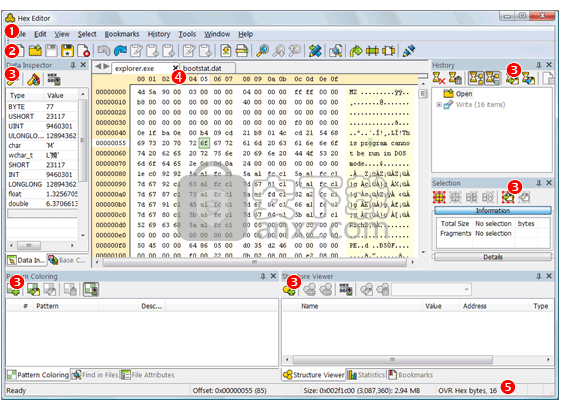Open the View menu

pyautogui.click(x=62, y=34)
